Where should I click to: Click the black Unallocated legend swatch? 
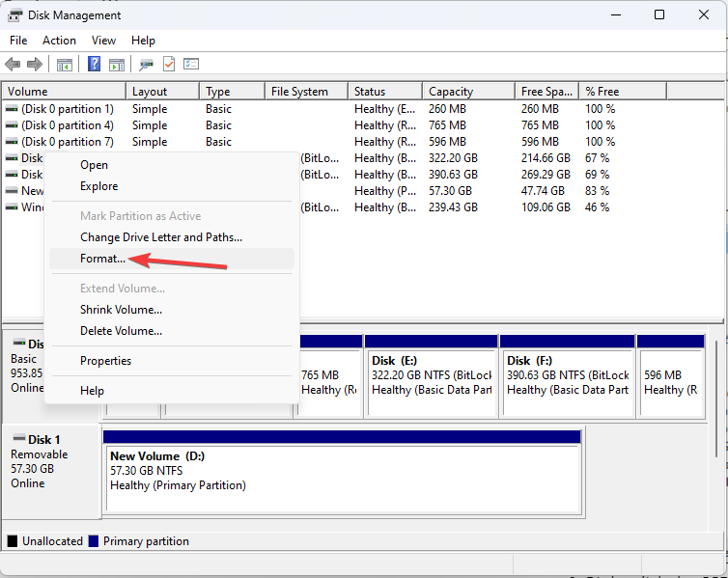13,541
